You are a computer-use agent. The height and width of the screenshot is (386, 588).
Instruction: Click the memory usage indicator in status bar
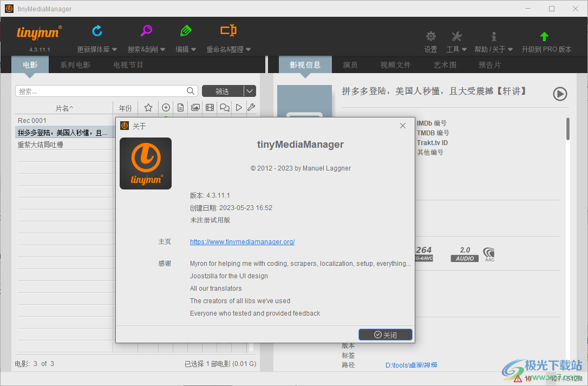[565, 378]
